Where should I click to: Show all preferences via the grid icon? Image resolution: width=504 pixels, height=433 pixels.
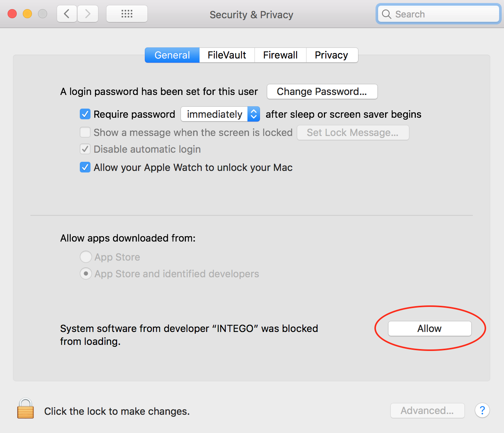tap(127, 14)
